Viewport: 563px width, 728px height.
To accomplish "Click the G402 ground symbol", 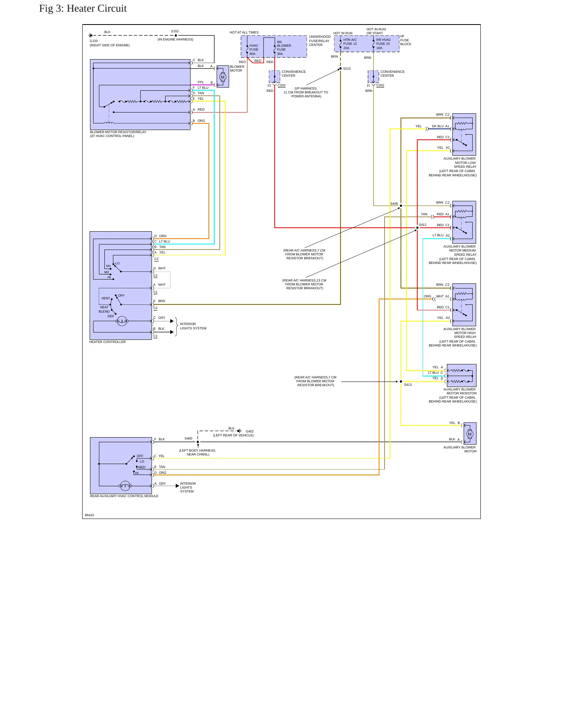I will coord(240,431).
